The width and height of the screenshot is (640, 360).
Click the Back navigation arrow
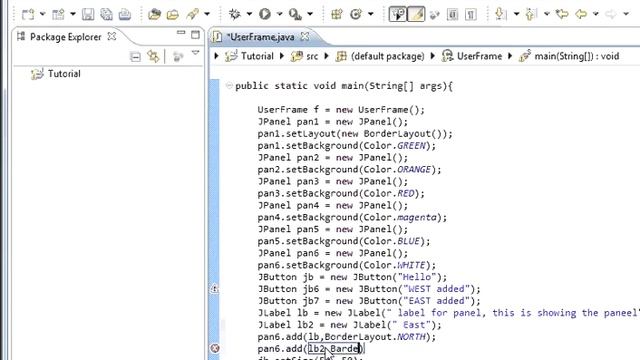pyautogui.click(x=581, y=14)
